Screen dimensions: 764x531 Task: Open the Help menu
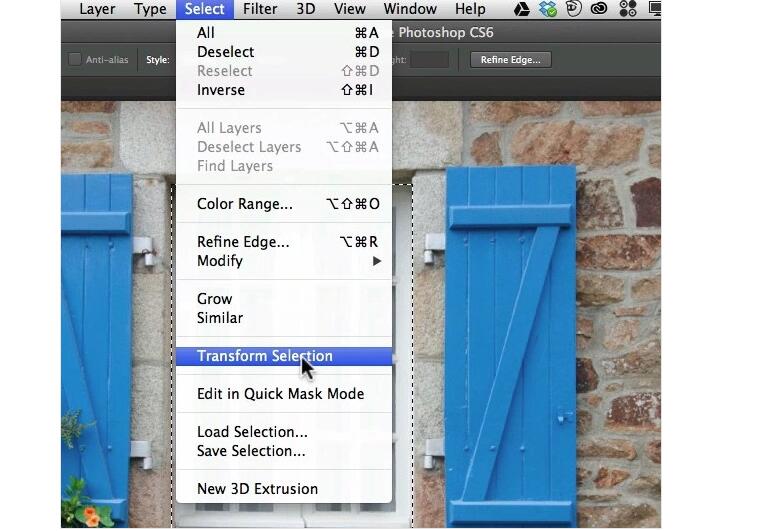coord(470,9)
